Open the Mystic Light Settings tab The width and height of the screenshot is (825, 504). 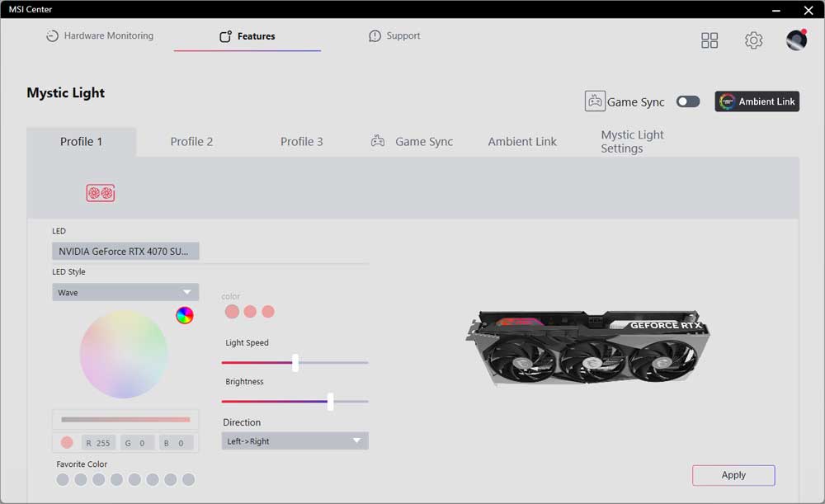tap(632, 142)
